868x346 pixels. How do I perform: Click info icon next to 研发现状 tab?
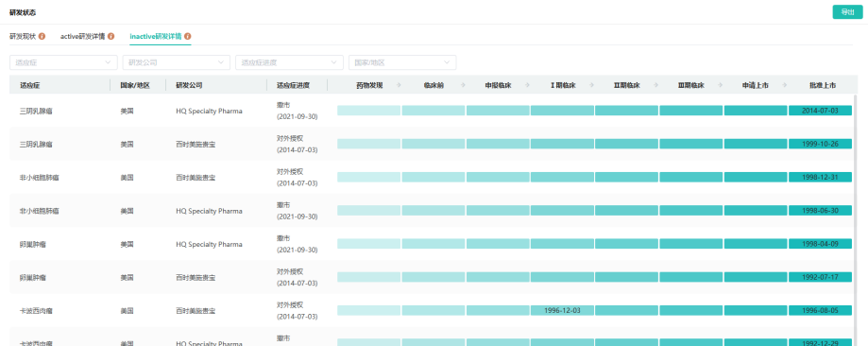pyautogui.click(x=43, y=36)
